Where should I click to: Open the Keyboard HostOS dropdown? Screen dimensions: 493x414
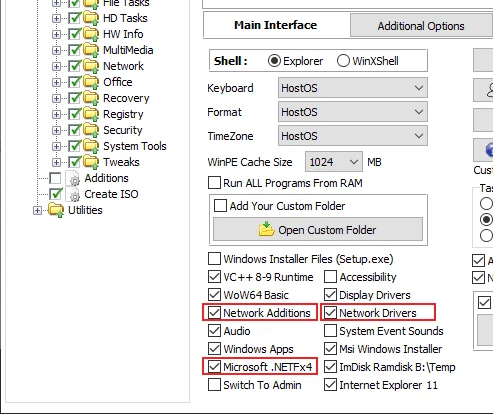[353, 88]
